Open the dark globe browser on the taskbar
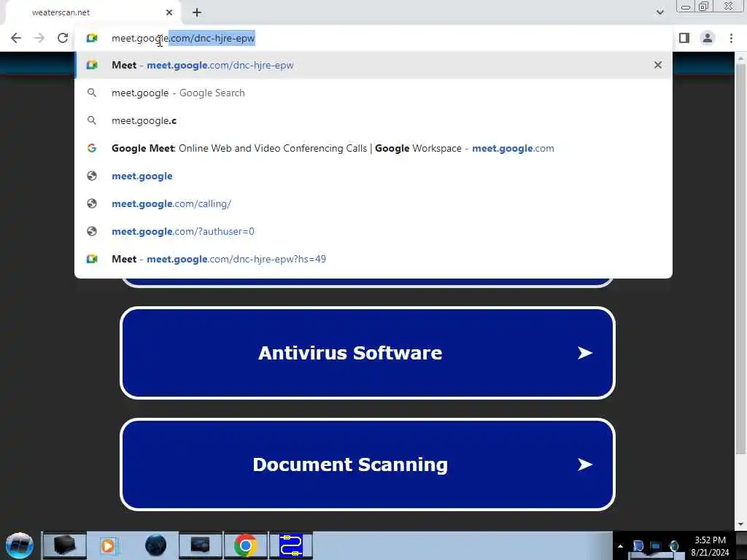Image resolution: width=747 pixels, height=560 pixels. pos(155,545)
